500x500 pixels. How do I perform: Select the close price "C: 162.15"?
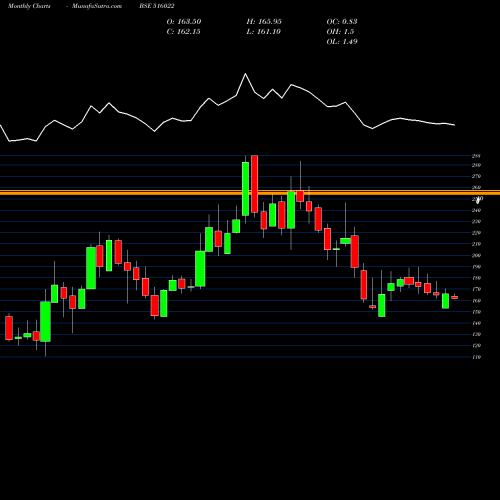click(x=183, y=32)
